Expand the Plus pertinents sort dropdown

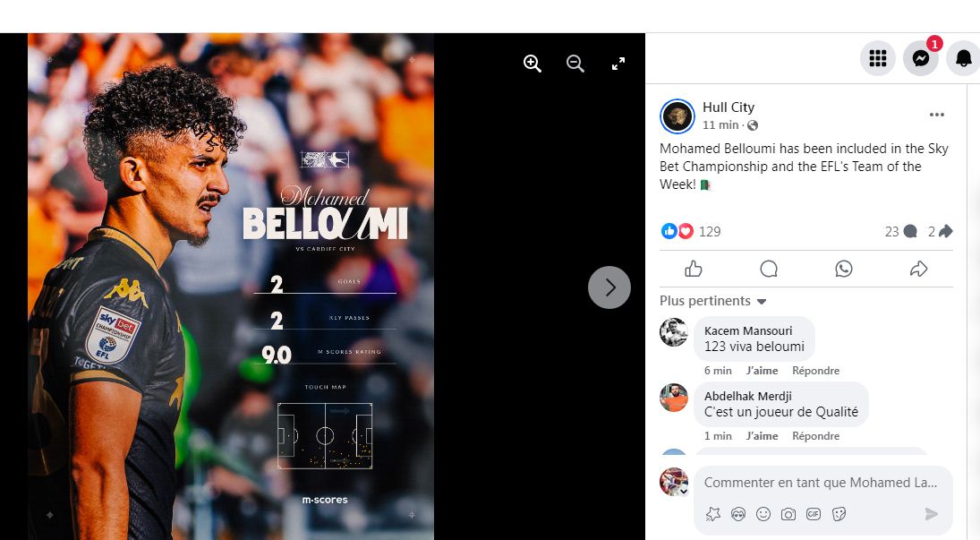(x=712, y=301)
